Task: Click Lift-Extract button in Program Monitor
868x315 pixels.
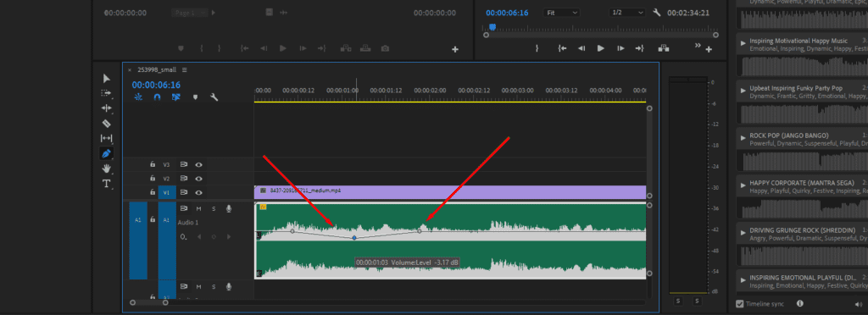Action: (665, 48)
